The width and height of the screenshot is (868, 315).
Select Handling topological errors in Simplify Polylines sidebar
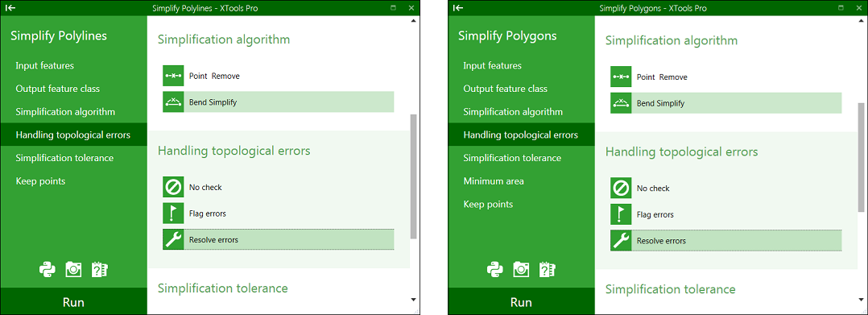(x=73, y=135)
